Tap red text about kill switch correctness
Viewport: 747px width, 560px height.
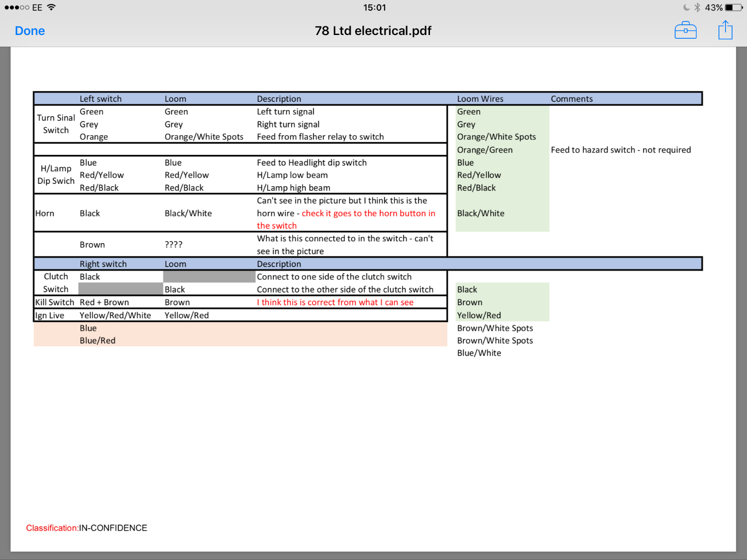point(335,302)
